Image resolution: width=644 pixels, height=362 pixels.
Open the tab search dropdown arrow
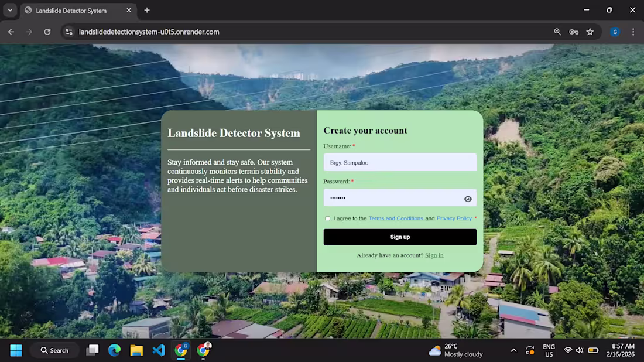tap(9, 10)
